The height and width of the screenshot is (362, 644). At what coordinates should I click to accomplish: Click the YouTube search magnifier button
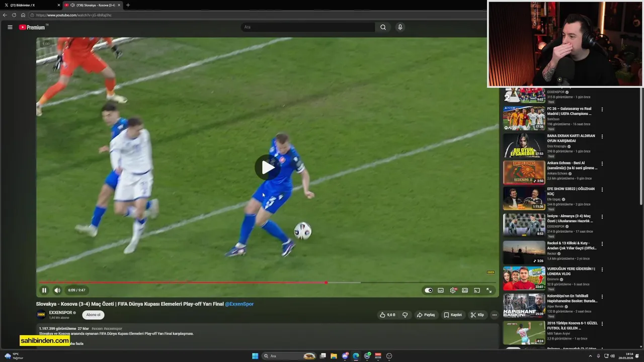click(x=383, y=27)
